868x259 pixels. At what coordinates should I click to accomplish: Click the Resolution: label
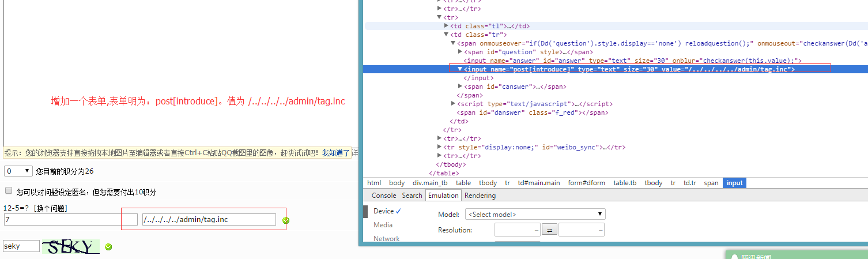(x=455, y=230)
